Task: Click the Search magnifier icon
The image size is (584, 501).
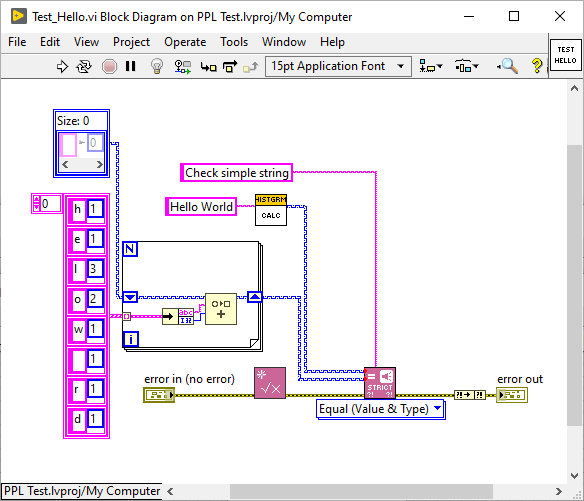Action: pos(508,66)
